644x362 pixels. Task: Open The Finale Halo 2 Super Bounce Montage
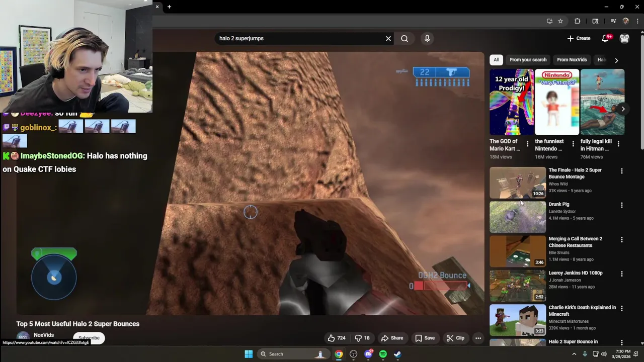[x=575, y=173]
